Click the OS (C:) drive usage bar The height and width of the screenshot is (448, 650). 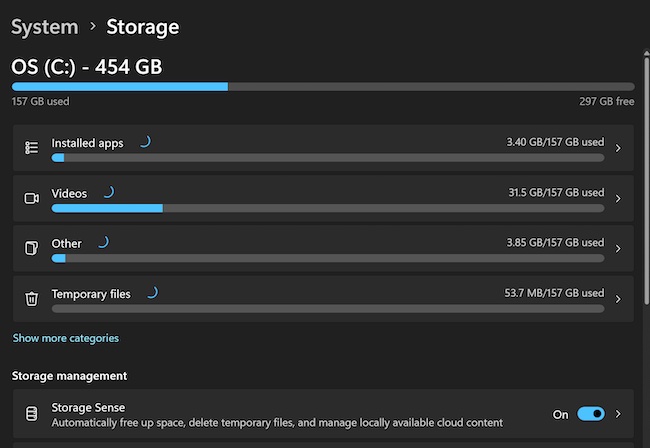(x=322, y=86)
